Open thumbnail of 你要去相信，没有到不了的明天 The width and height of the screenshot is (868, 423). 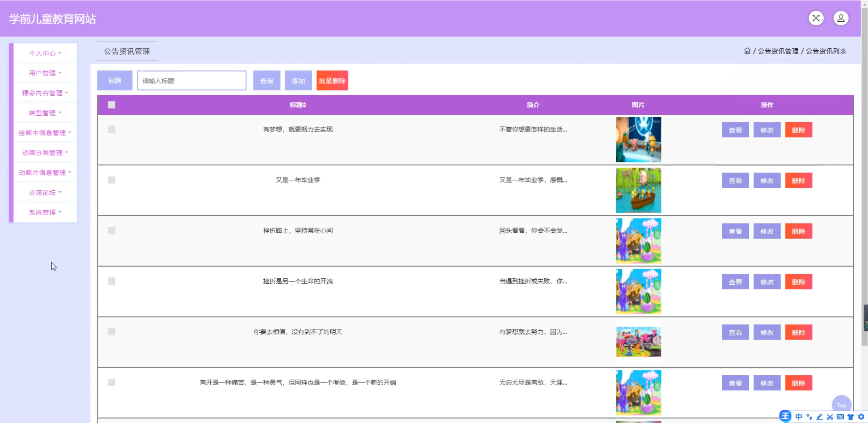point(638,342)
